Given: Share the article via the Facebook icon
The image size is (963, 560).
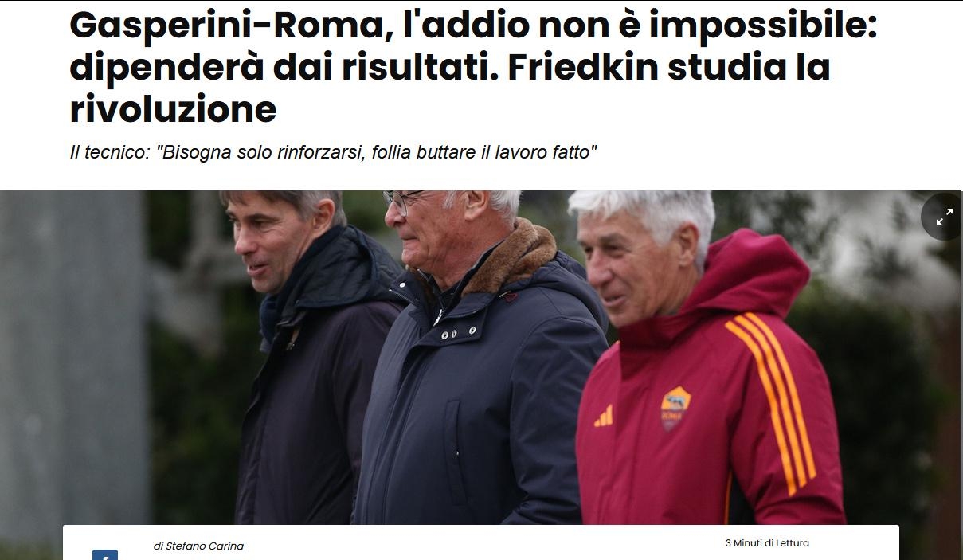Looking at the screenshot, I should coord(105,554).
